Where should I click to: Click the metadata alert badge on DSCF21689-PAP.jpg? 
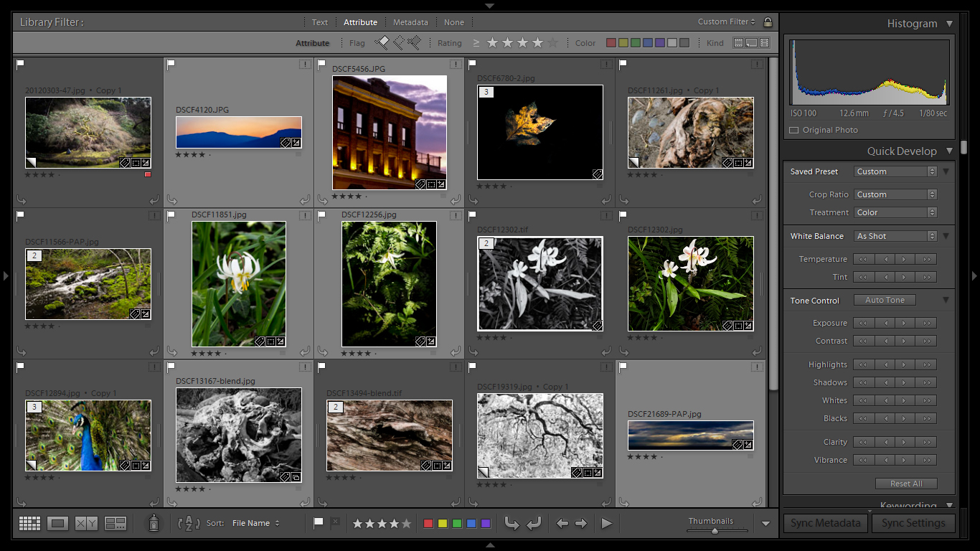(x=757, y=367)
